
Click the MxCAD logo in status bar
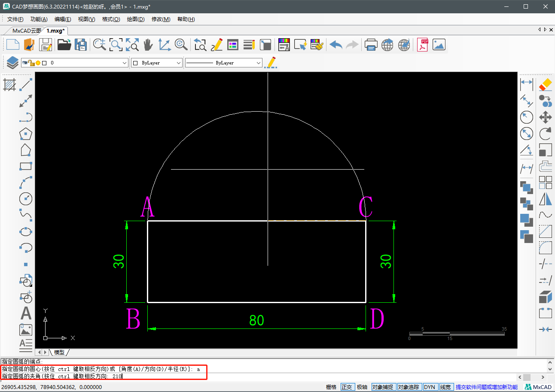pyautogui.click(x=538, y=387)
